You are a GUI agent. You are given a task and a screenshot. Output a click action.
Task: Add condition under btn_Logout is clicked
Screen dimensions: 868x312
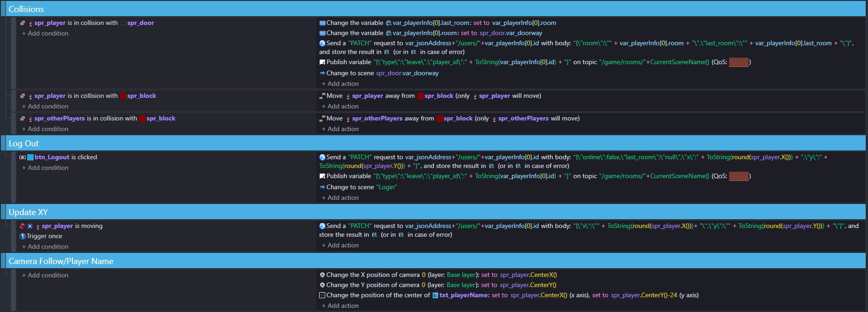45,168
